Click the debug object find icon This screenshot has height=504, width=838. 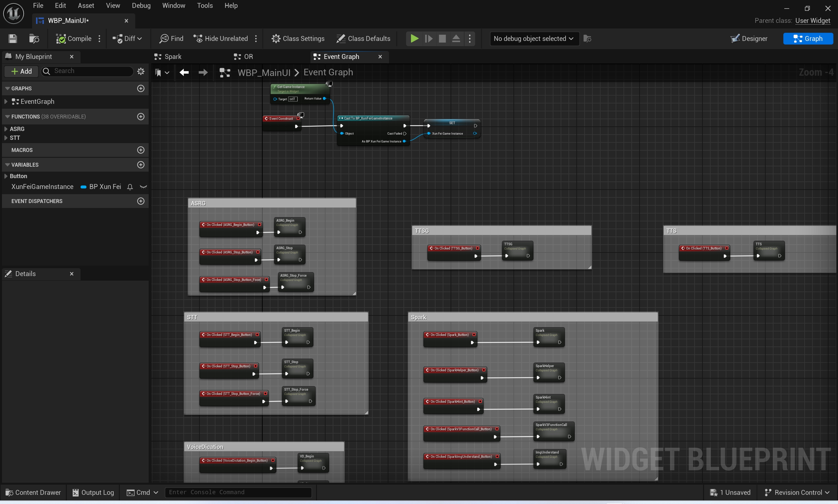587,39
